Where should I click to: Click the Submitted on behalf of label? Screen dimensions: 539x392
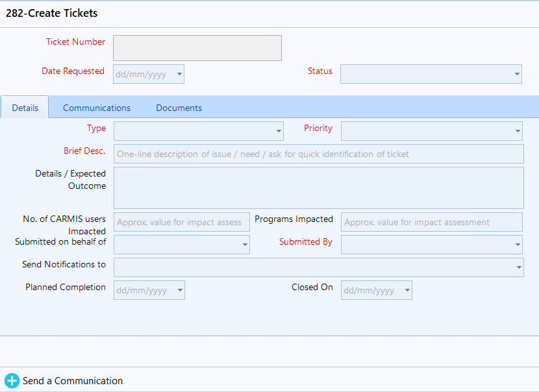(60, 241)
